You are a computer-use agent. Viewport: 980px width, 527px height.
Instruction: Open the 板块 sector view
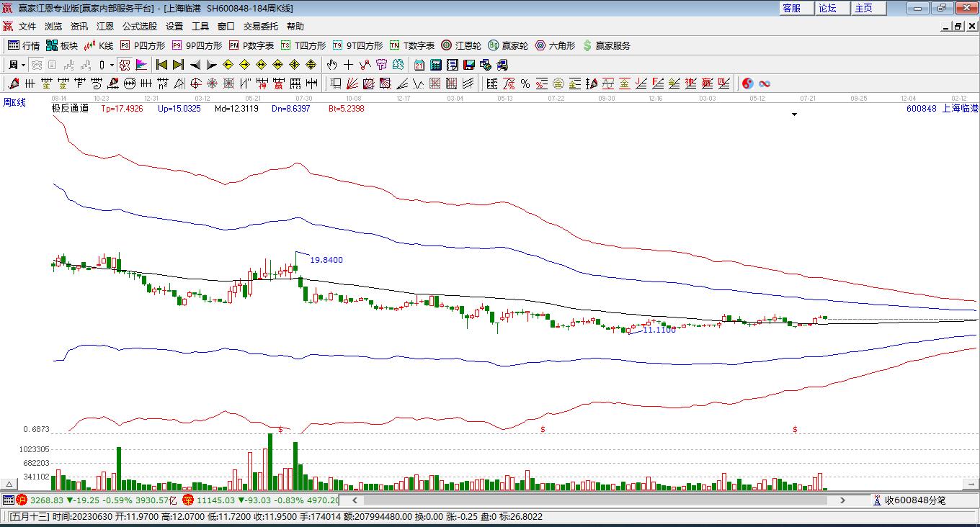pyautogui.click(x=62, y=45)
